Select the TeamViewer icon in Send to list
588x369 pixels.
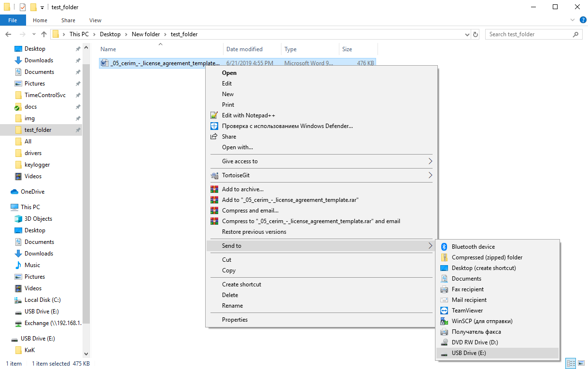pyautogui.click(x=444, y=311)
